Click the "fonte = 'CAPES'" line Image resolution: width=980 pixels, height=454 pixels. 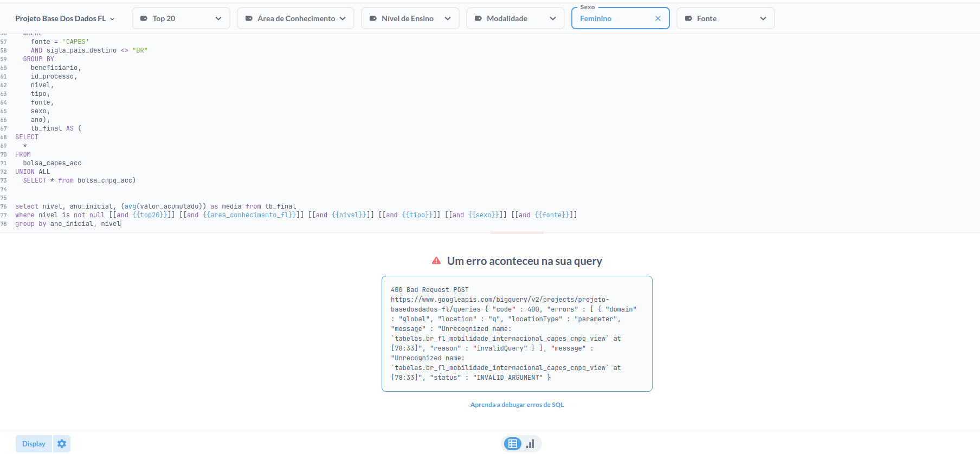[60, 42]
